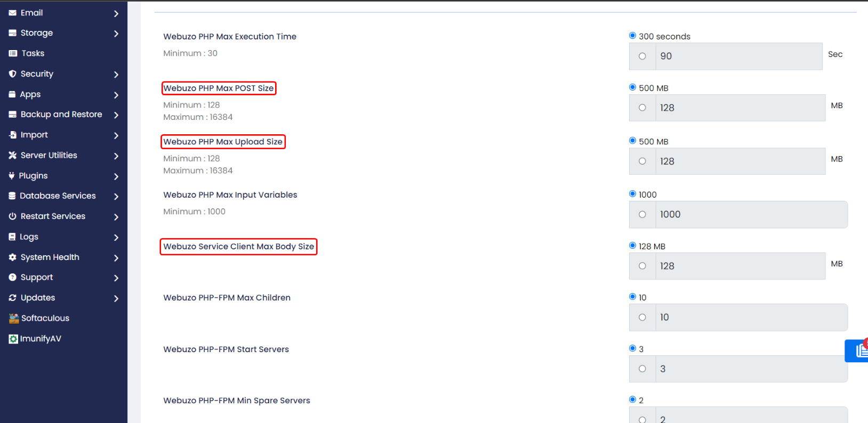Expand the System Health chevron
Screen dimensions: 868x423
tap(116, 258)
